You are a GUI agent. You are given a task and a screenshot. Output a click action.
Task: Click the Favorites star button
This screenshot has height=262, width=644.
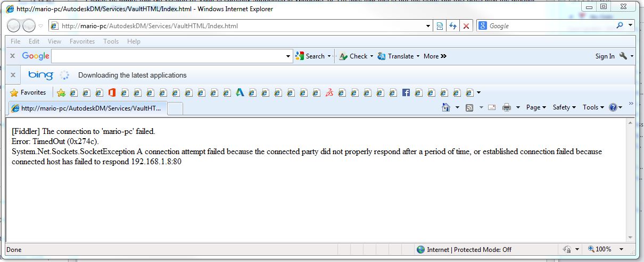28,92
